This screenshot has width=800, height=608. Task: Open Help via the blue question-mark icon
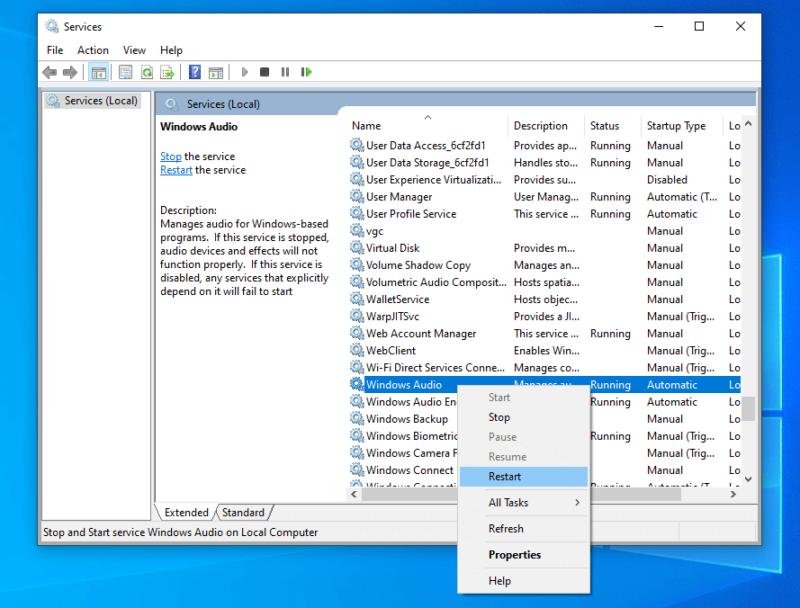click(x=194, y=72)
